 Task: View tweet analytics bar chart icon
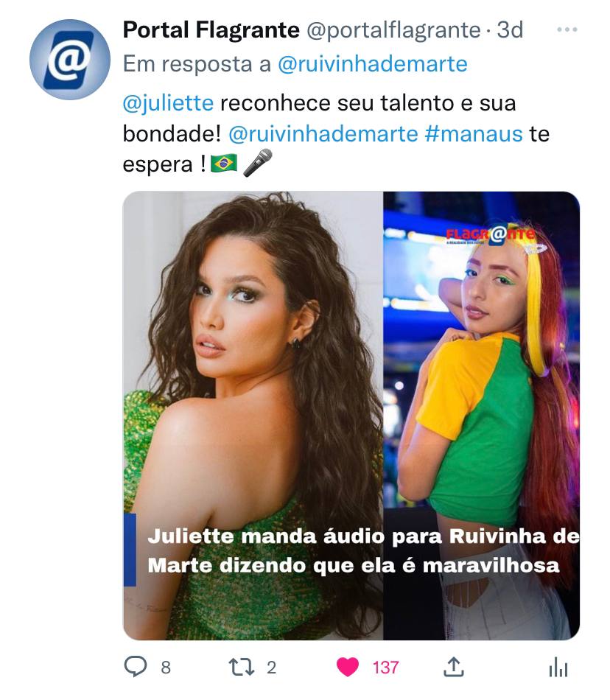(x=558, y=668)
